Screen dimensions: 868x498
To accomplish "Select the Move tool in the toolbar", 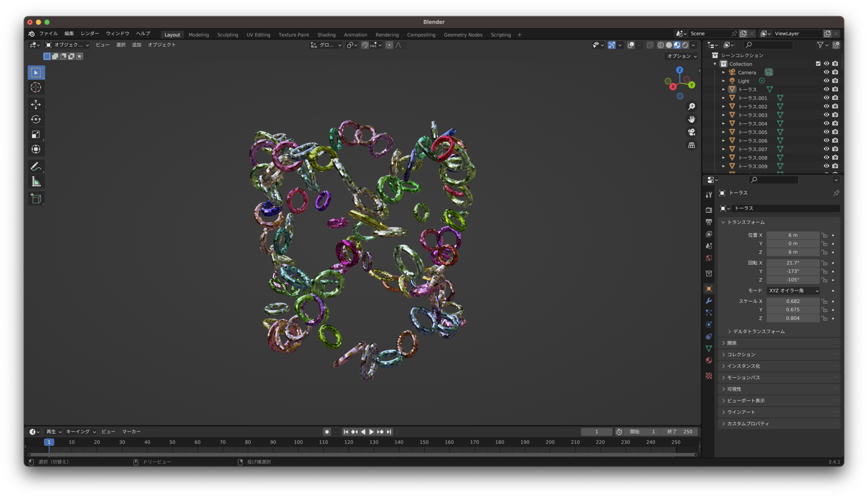I will 36,104.
